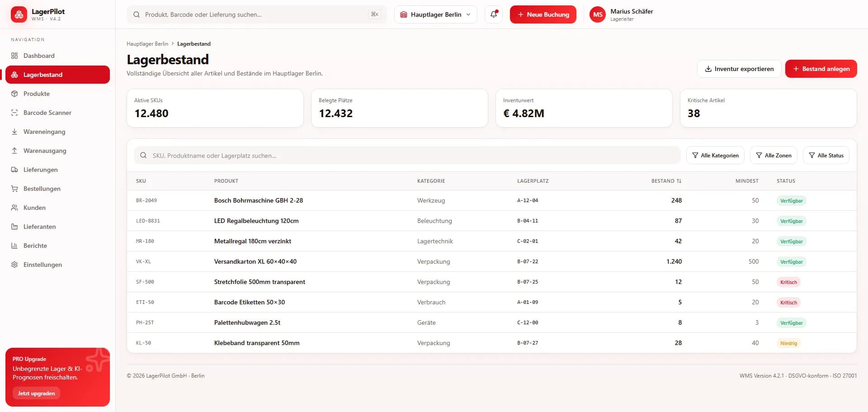Click the funnel icon on Alle Zonen
Image resolution: width=868 pixels, height=412 pixels.
(x=759, y=155)
